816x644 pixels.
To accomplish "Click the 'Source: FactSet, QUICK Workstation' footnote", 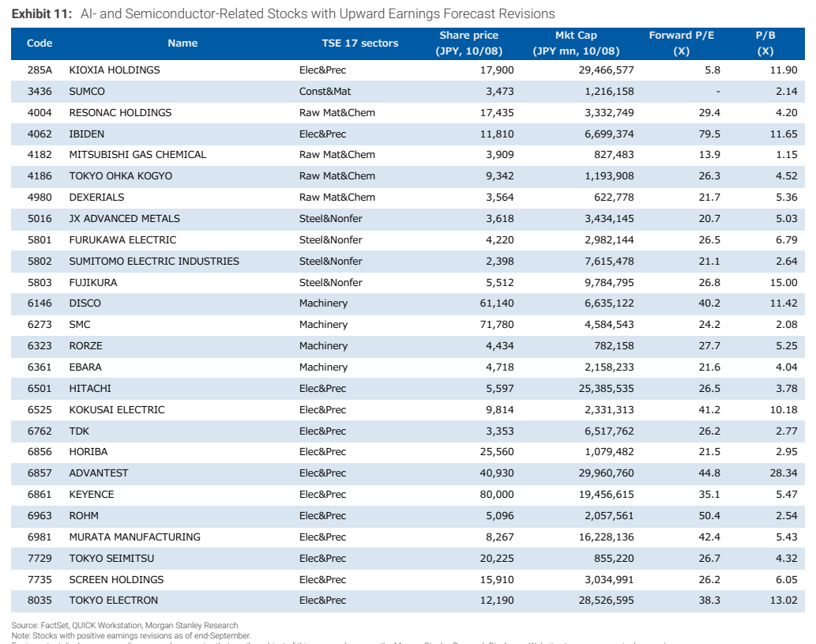I will click(125, 625).
